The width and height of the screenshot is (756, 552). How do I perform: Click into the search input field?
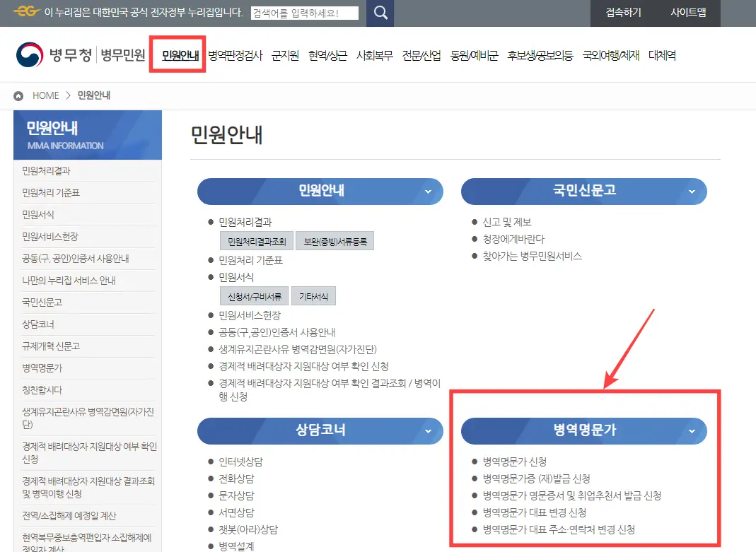[304, 12]
